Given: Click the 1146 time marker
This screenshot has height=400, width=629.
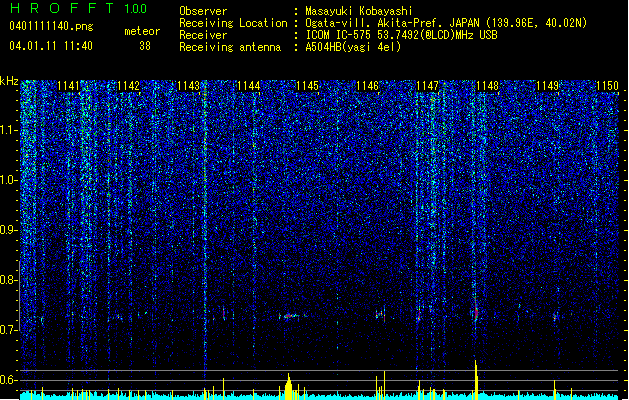Looking at the screenshot, I should pyautogui.click(x=367, y=86).
